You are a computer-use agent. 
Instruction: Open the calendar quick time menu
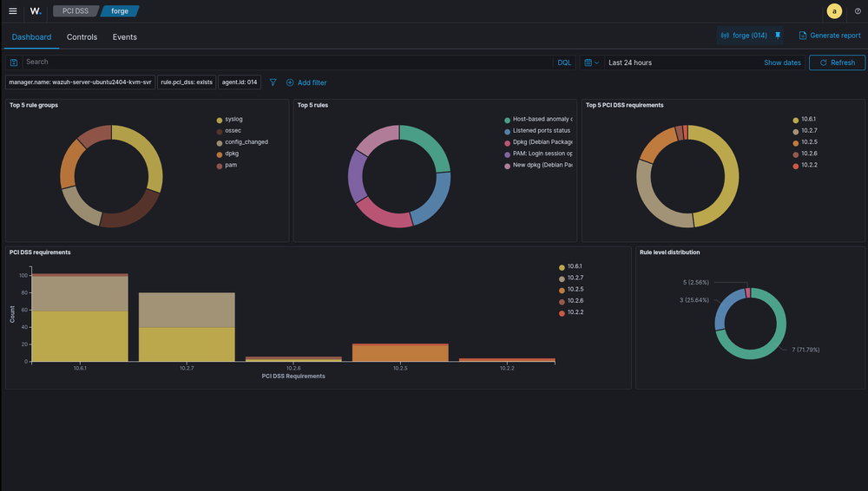click(x=592, y=62)
